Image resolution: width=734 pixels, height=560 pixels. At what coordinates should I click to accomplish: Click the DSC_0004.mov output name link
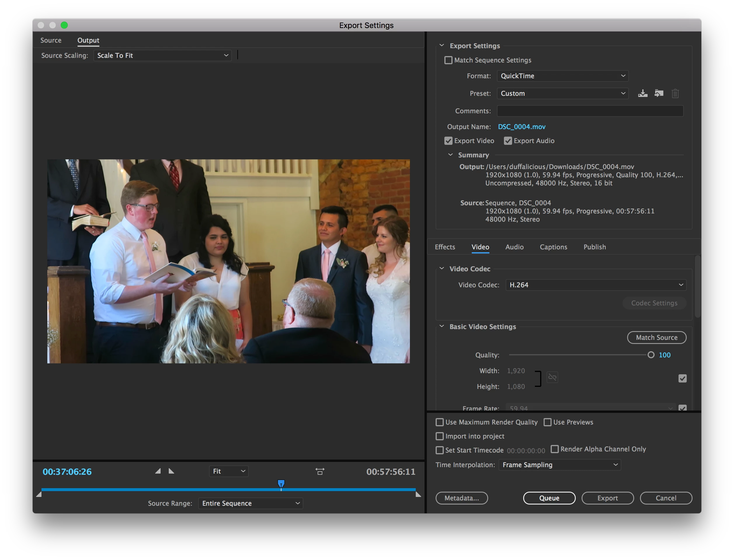pos(521,127)
